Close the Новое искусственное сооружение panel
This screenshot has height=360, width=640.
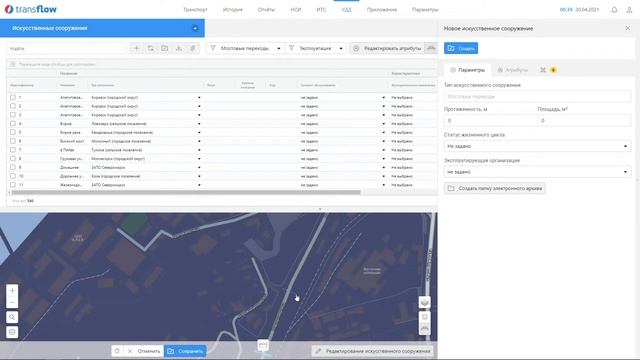[628, 28]
